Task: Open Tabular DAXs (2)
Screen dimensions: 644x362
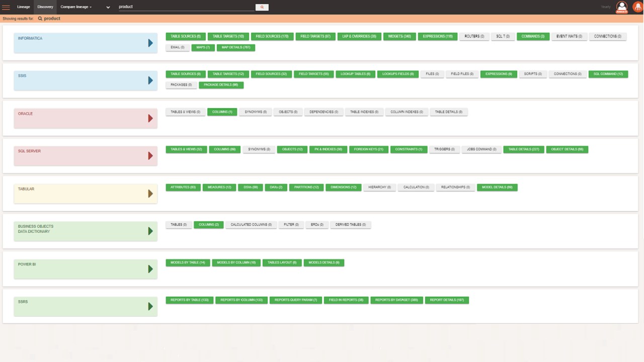Action: [276, 187]
